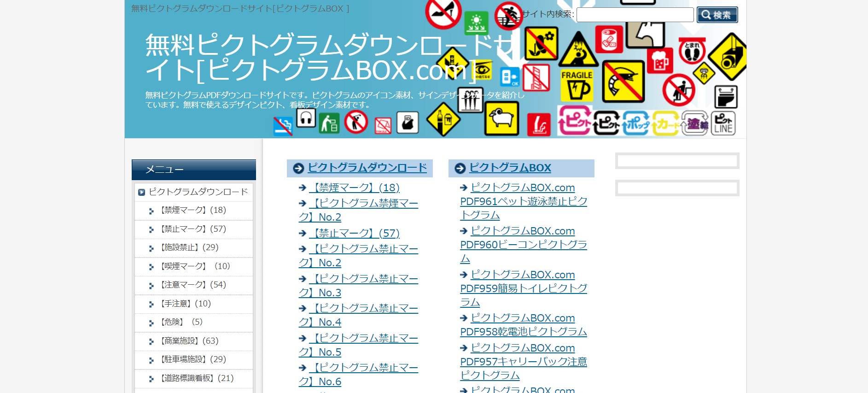Open 【ピクトグラム禁止マーク】No.5 link
The height and width of the screenshot is (393, 868).
[358, 345]
